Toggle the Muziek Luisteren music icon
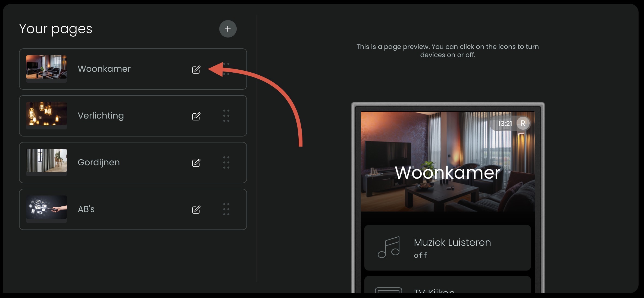644x298 pixels. [x=389, y=247]
